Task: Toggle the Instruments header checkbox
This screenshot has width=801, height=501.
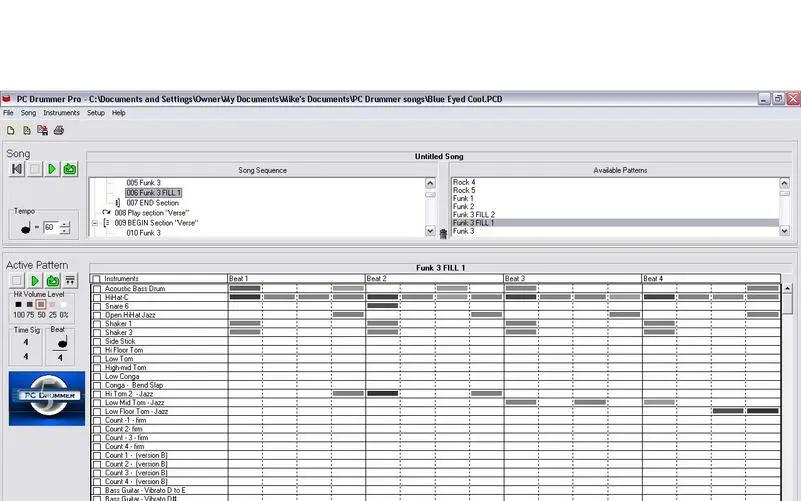Action: tap(96, 279)
